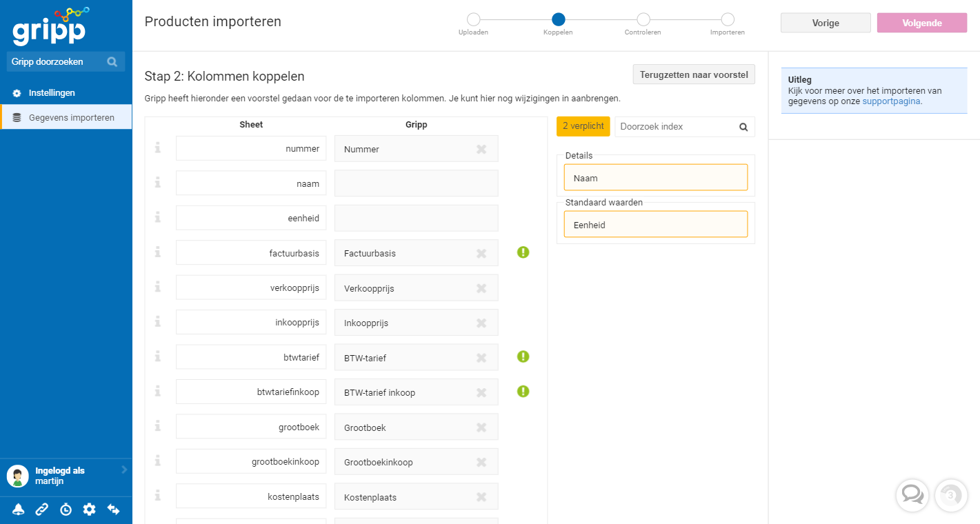The height and width of the screenshot is (524, 980).
Task: Click the sheet column kostenplaats cell
Action: click(251, 496)
